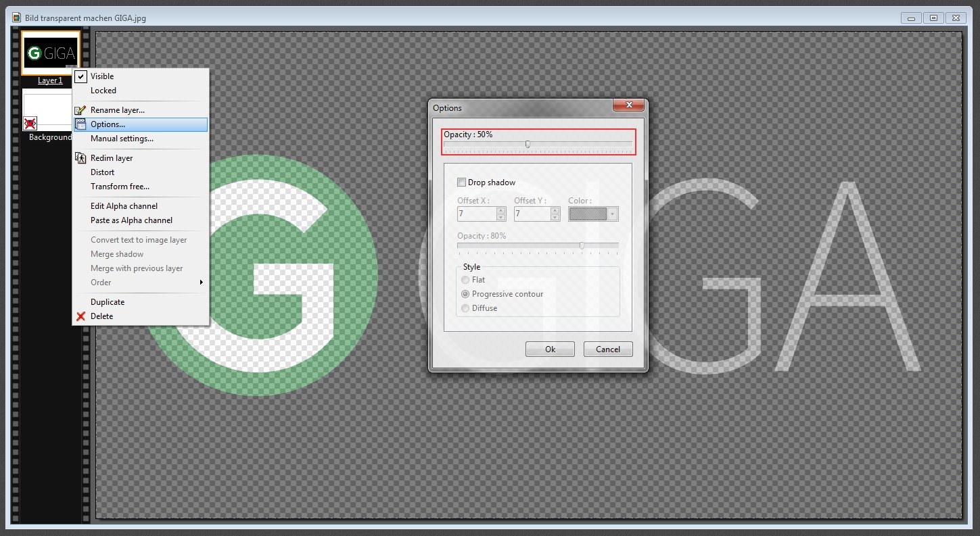Click the window icon beside Options
980x536 pixels.
80,124
